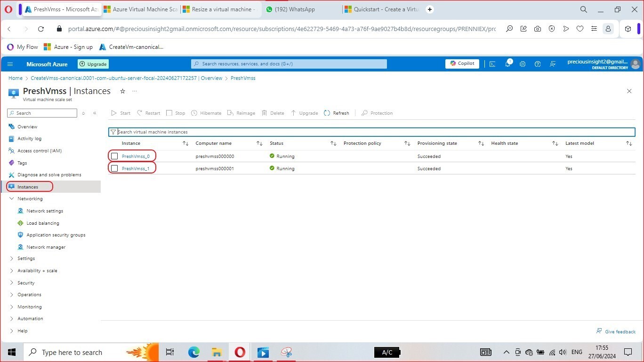
Task: Open Access control (IAM) menu item
Action: click(40, 151)
